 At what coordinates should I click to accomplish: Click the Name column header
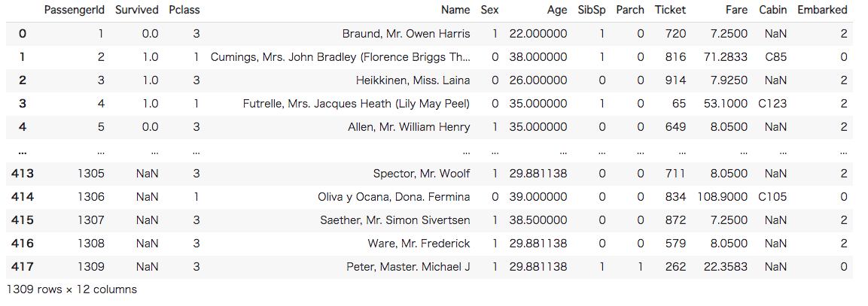click(455, 10)
